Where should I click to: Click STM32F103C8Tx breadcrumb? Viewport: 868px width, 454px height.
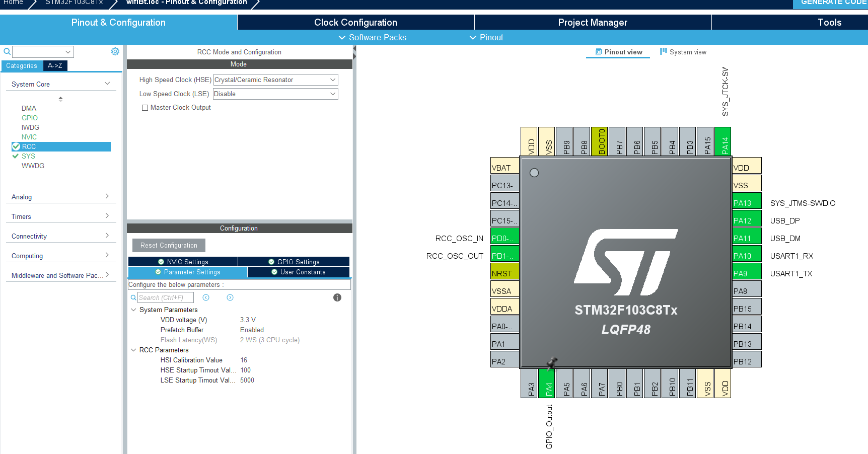[x=74, y=3]
